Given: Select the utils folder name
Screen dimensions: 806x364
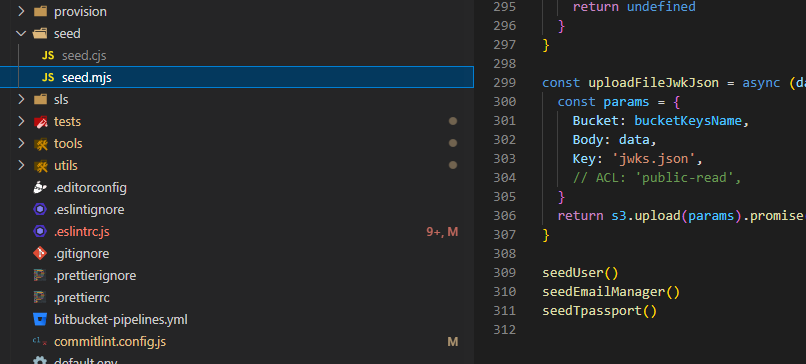Looking at the screenshot, I should [x=66, y=166].
